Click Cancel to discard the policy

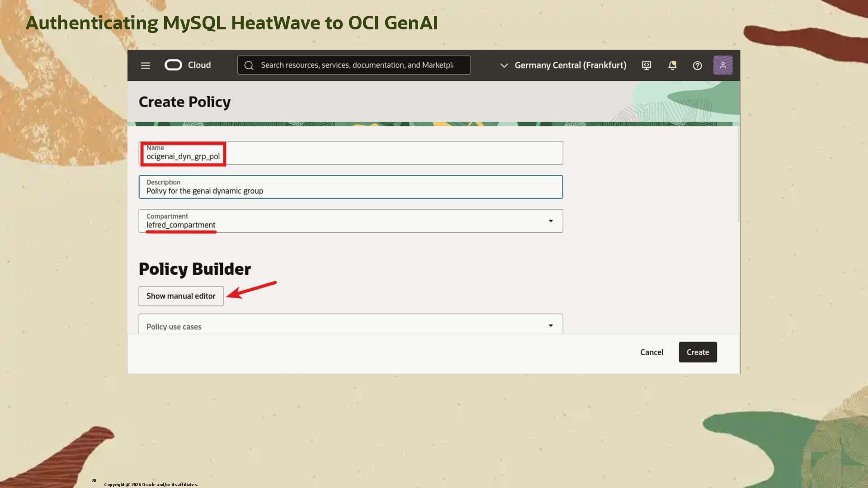(651, 352)
